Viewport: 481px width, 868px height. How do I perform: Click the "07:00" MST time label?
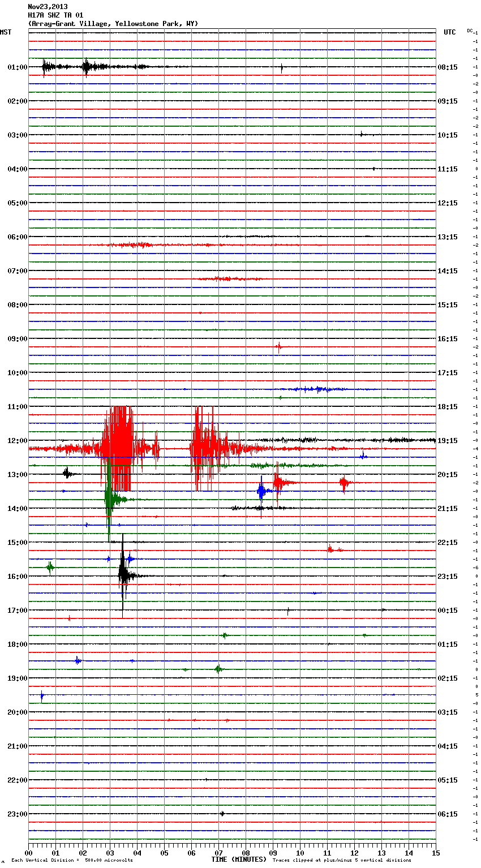(x=17, y=271)
